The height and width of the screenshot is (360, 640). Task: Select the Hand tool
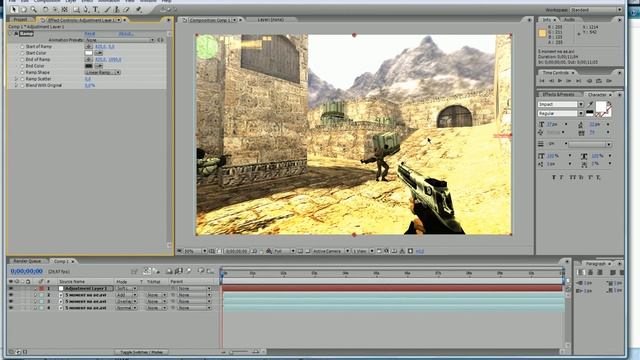click(24, 9)
